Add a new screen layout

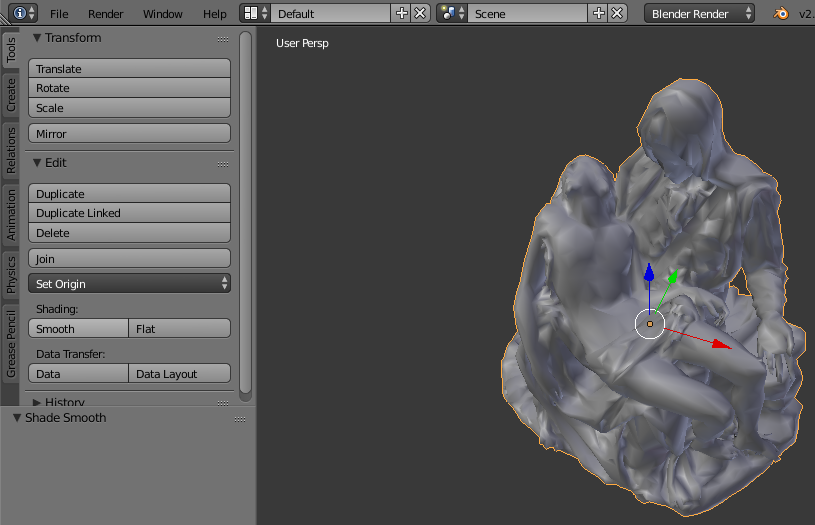pyautogui.click(x=401, y=13)
